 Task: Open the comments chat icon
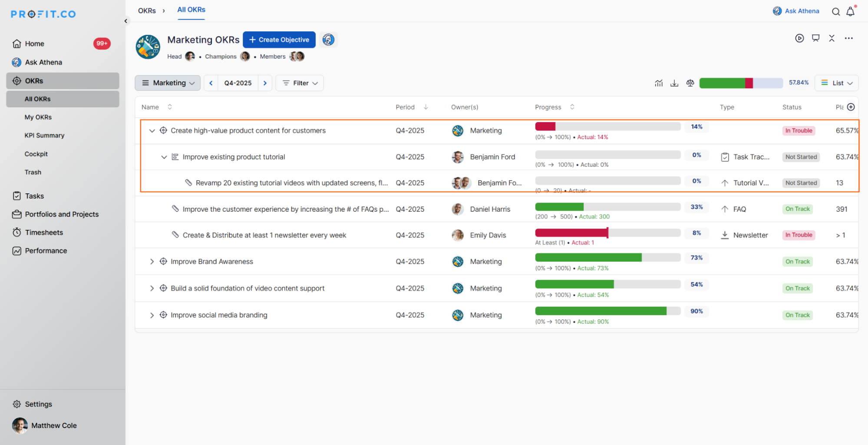coord(815,38)
